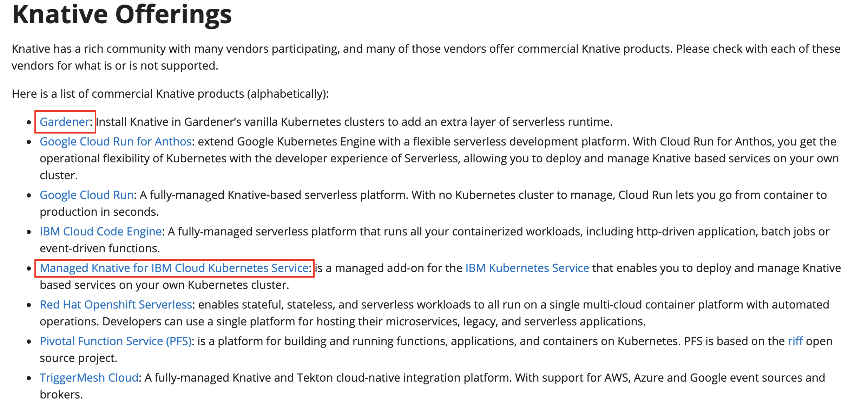Screen dimensions: 868x402
Task: Click the 'Here is a list of commercial' line
Action: coord(170,94)
